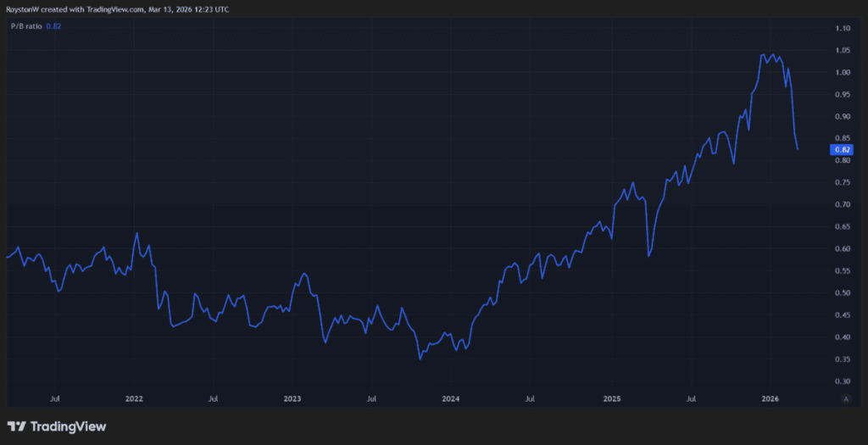This screenshot has height=445, width=868.
Task: Select the 2025 time axis marker
Action: point(612,398)
